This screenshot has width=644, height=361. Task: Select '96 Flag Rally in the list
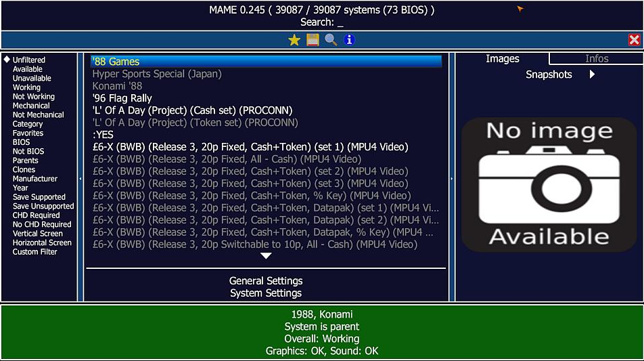122,98
